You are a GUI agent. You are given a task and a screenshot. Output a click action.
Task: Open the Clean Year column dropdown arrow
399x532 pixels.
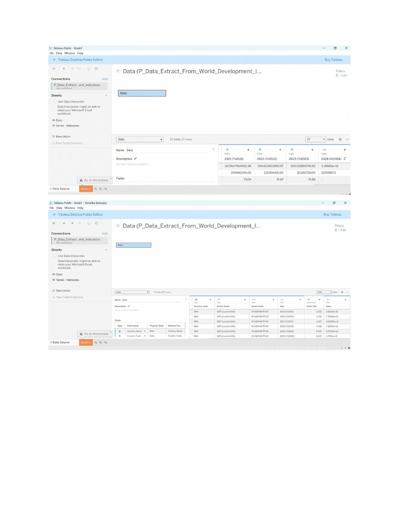pyautogui.click(x=320, y=300)
